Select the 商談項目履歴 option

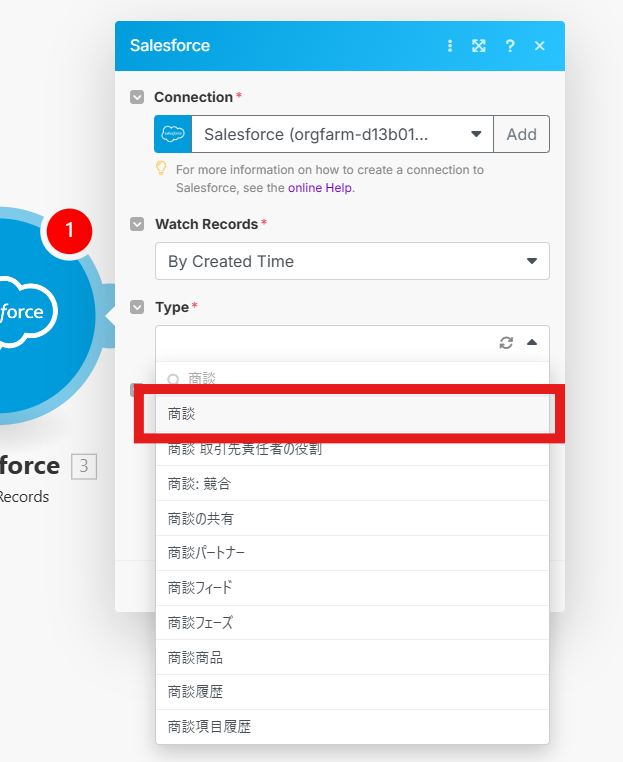(x=352, y=727)
